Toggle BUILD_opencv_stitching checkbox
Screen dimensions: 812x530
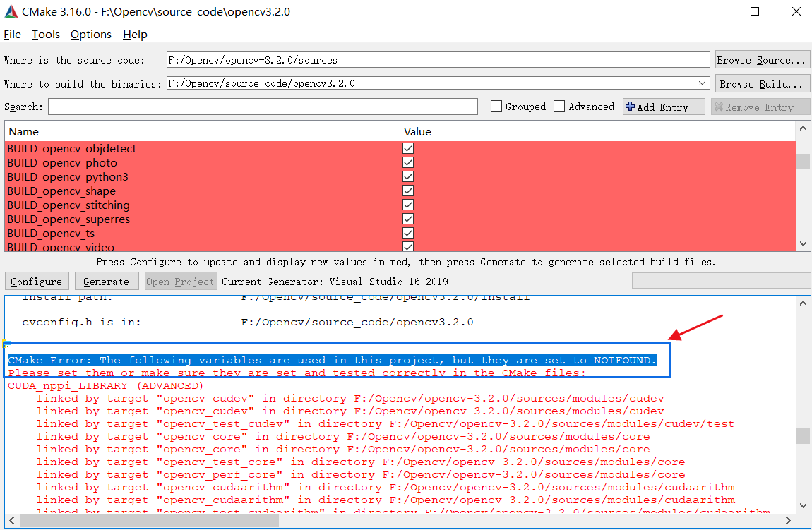tap(407, 205)
